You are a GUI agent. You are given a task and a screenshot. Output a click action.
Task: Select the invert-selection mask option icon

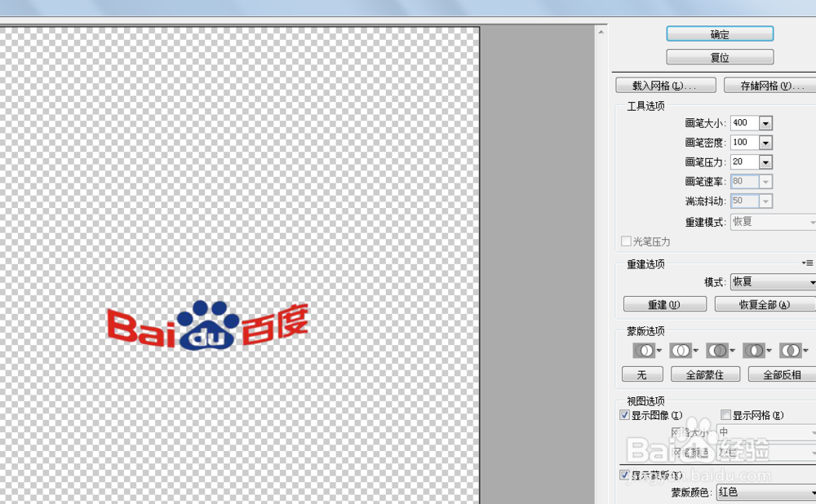tap(789, 350)
